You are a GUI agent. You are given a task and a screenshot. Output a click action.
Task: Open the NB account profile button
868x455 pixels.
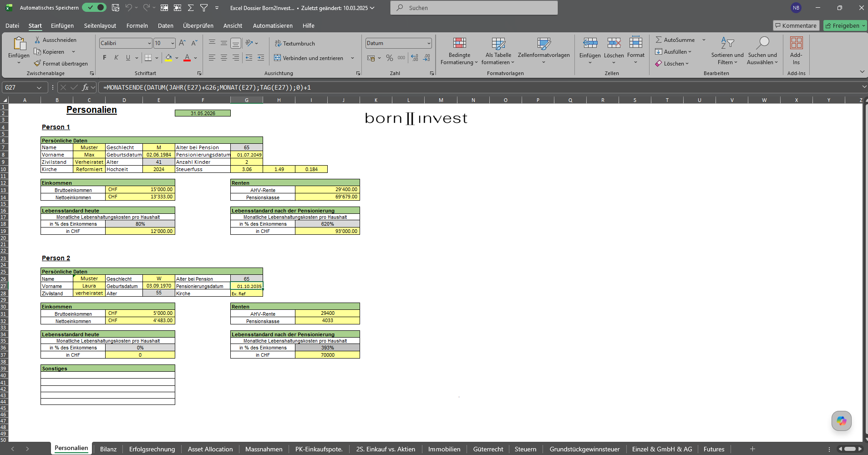(x=796, y=8)
